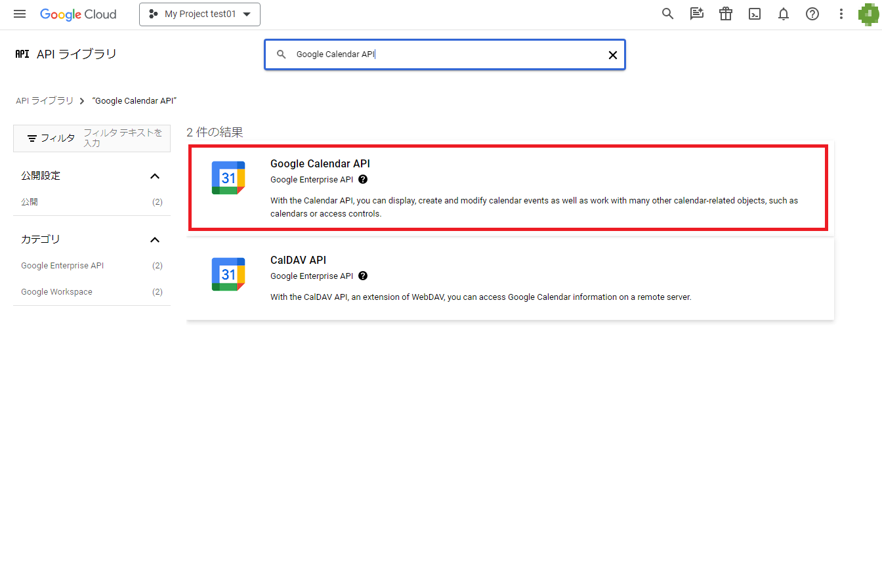Collapse the 公開設定 filter section
Viewport: 882px width, 588px height.
click(155, 176)
